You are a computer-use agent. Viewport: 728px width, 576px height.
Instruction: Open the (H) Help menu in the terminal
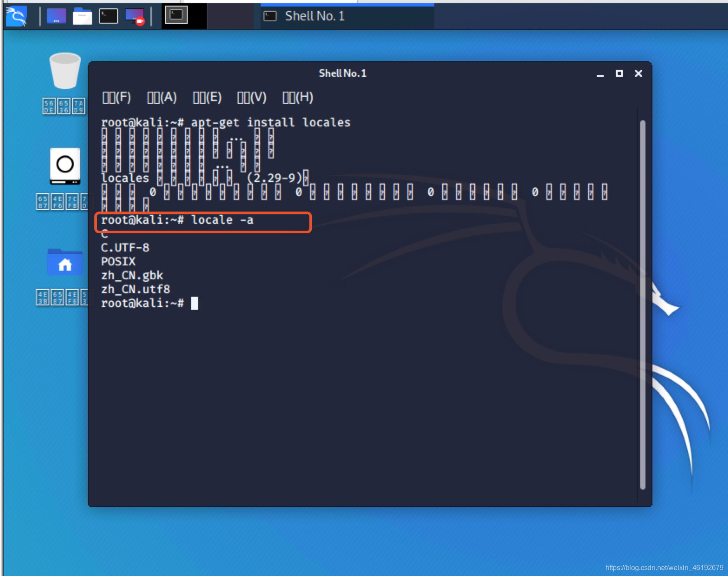coord(298,97)
